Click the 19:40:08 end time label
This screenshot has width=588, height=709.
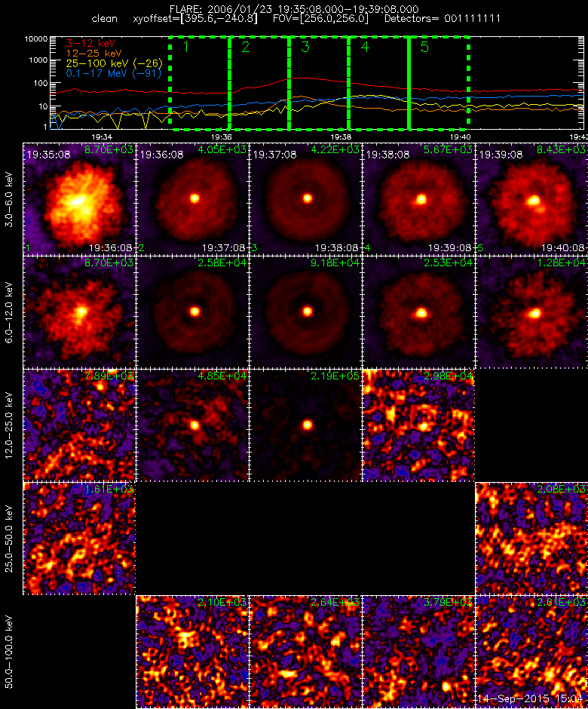(562, 248)
